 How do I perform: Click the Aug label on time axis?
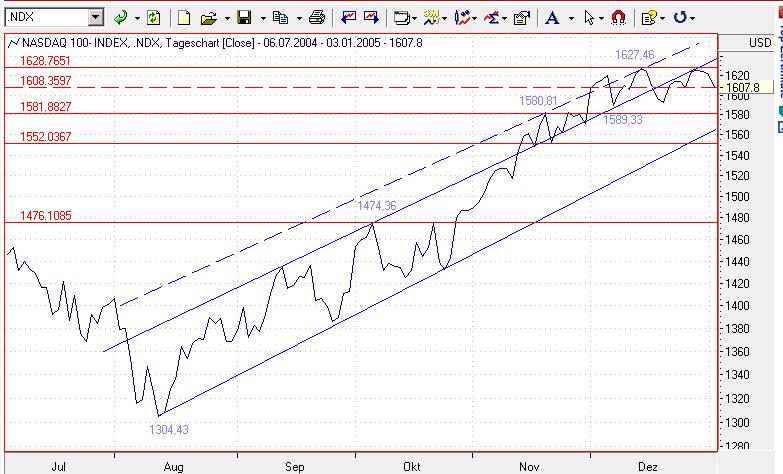point(173,467)
